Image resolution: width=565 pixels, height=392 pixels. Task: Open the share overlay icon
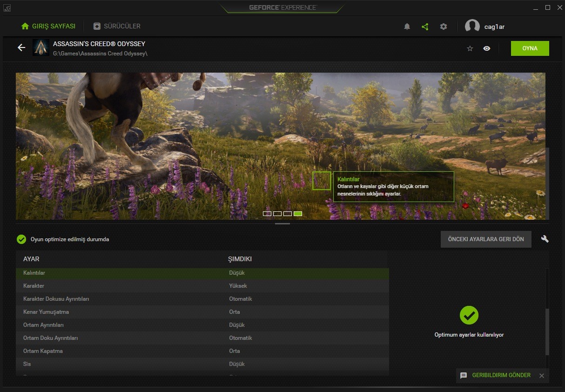click(x=425, y=27)
